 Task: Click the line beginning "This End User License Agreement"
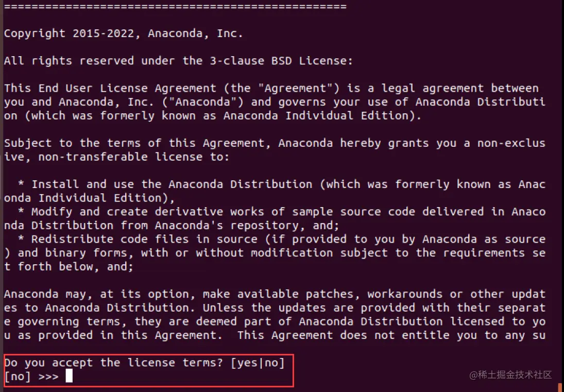tap(271, 88)
